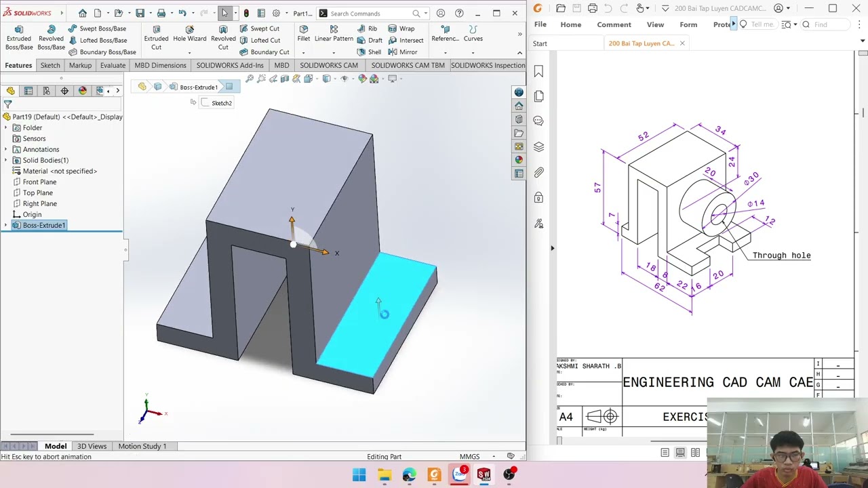Viewport: 868px width, 488px height.
Task: Switch to the 3D Views tab
Action: tap(92, 446)
